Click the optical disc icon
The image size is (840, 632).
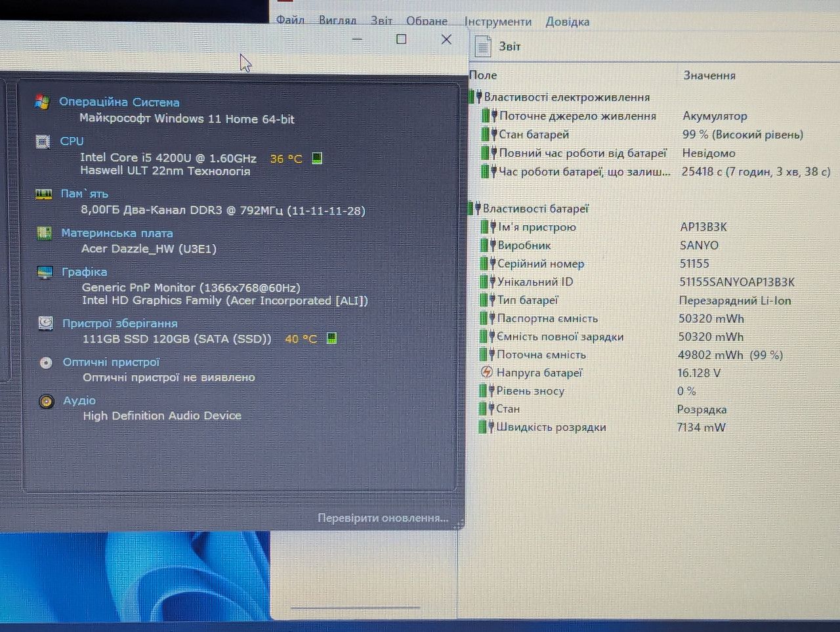pos(46,362)
